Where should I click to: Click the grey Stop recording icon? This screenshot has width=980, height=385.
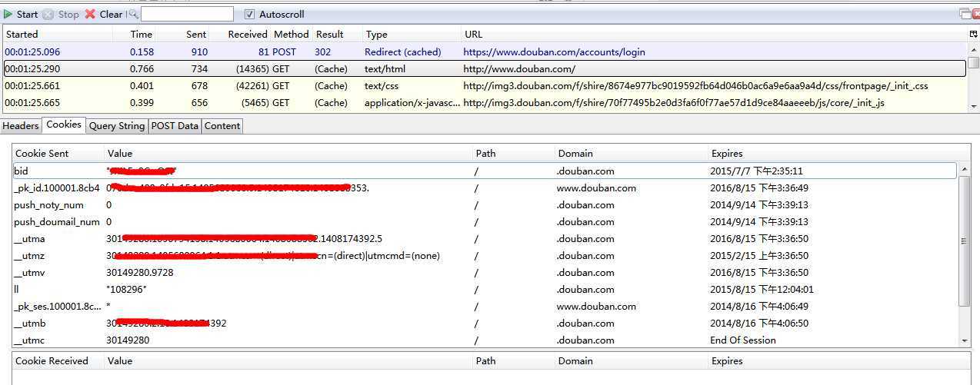pos(48,14)
